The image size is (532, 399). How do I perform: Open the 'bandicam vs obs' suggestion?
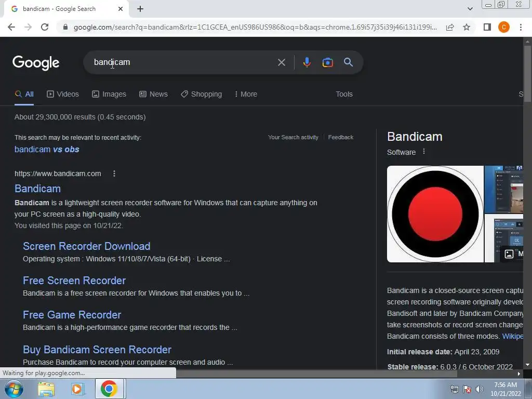tap(47, 149)
